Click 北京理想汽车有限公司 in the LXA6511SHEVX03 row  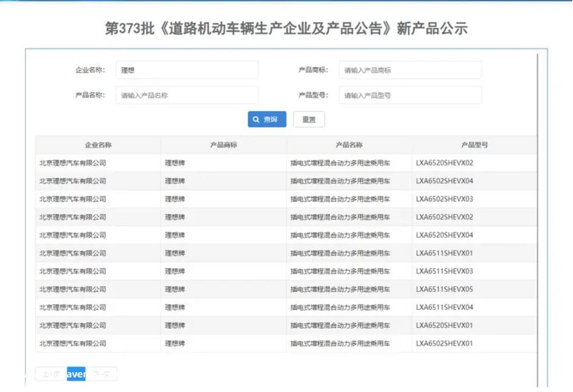[x=73, y=271]
